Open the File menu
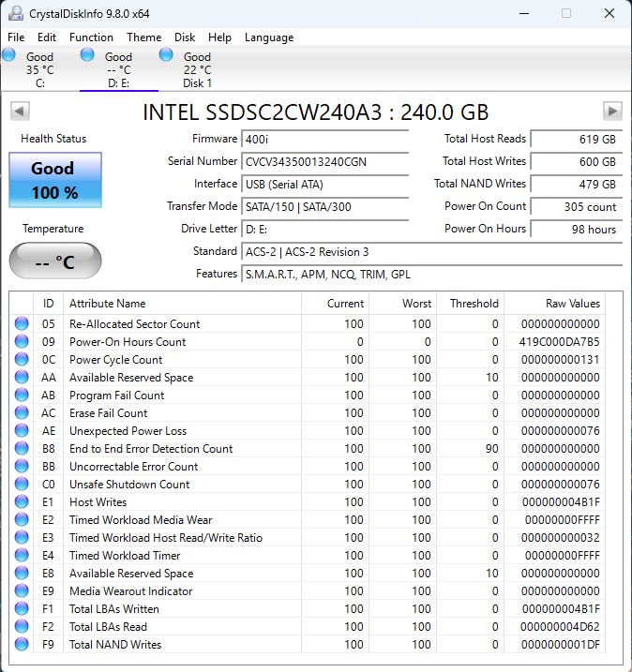The width and height of the screenshot is (632, 672). [x=16, y=37]
